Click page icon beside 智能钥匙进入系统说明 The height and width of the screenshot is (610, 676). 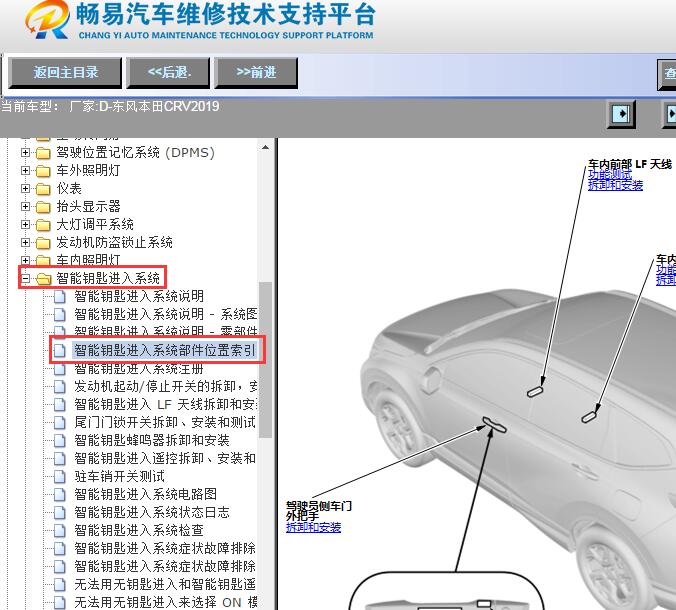(59, 297)
